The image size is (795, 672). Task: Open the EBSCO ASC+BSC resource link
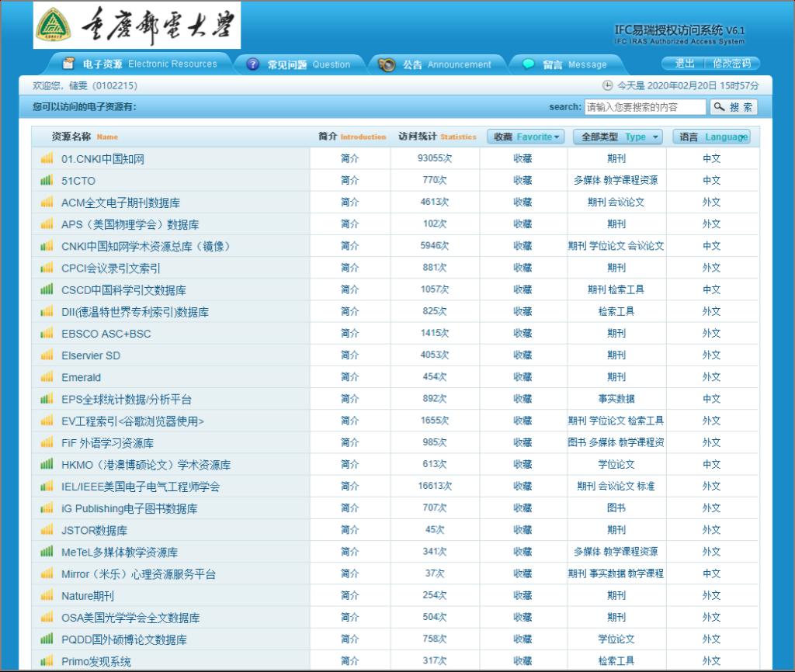(x=106, y=334)
